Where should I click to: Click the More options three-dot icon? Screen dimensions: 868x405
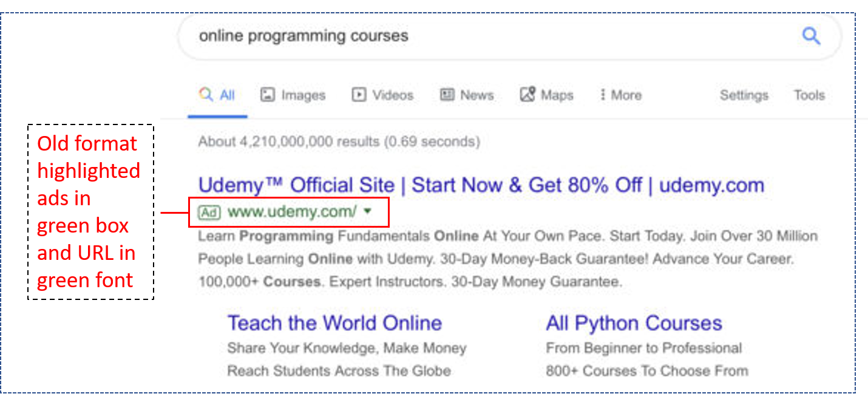pyautogui.click(x=602, y=95)
